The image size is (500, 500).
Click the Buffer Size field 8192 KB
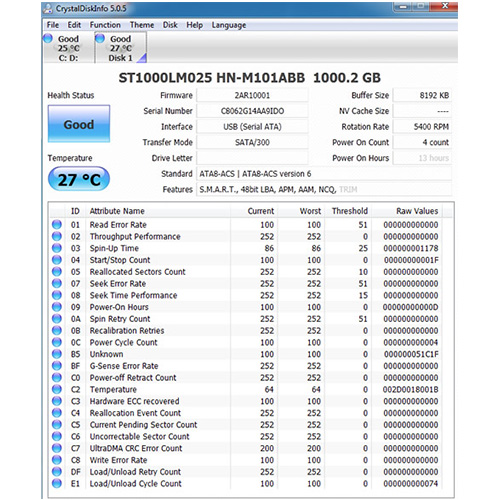[x=422, y=95]
